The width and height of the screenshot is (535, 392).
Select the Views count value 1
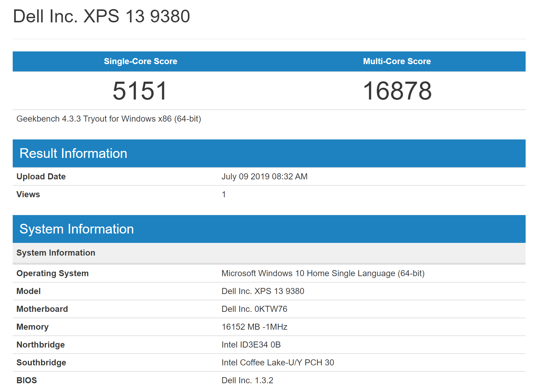(224, 194)
